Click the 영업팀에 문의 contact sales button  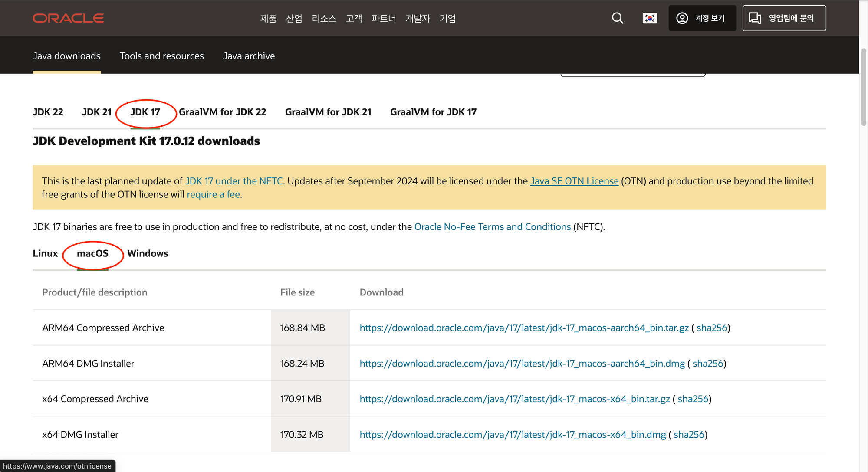coord(784,18)
